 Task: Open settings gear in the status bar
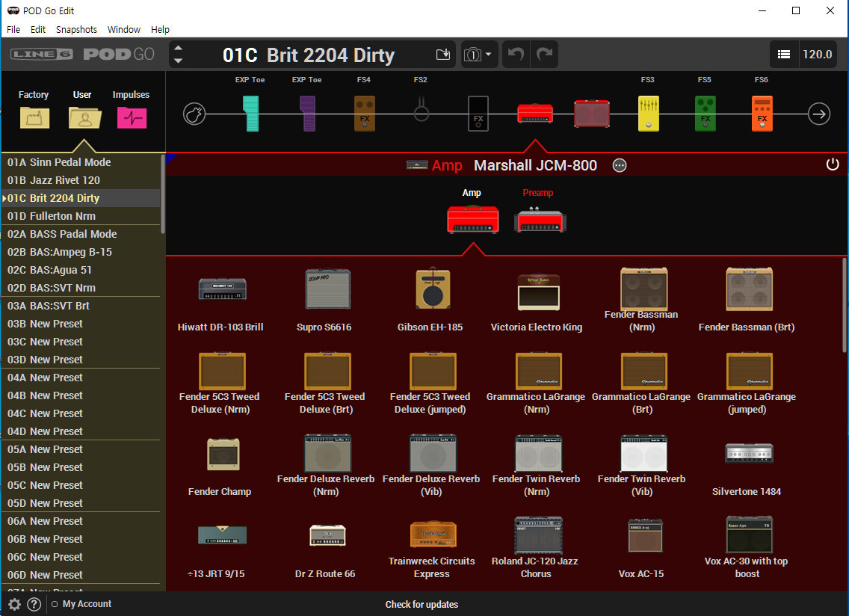point(15,604)
